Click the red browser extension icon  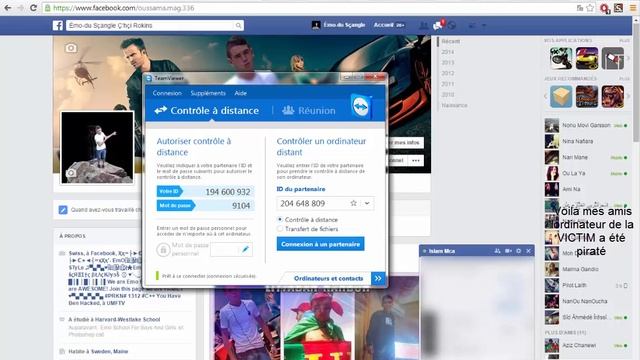(x=604, y=8)
